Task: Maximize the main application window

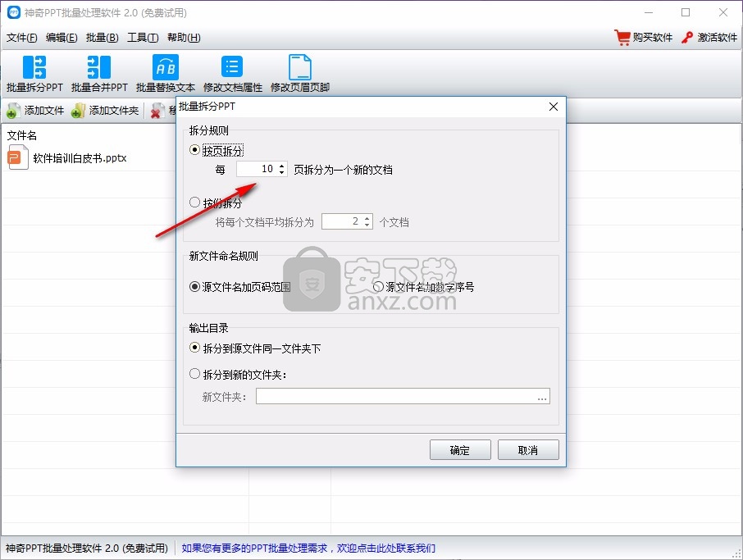Action: (x=686, y=12)
